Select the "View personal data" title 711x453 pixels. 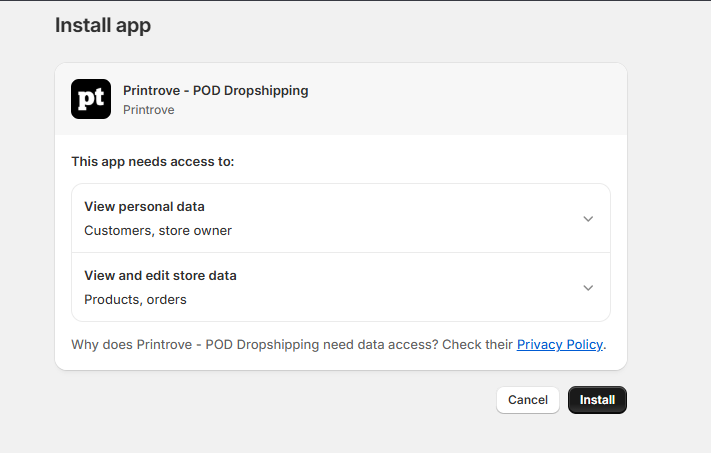click(144, 207)
